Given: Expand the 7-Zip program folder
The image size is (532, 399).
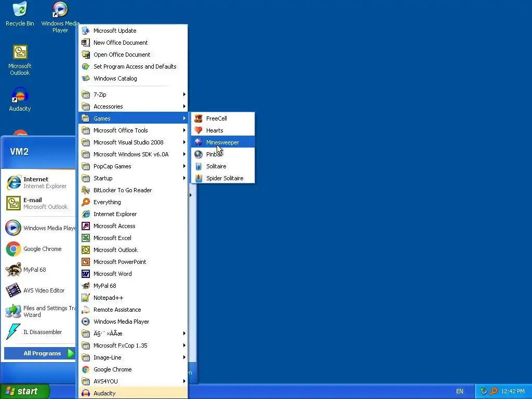Looking at the screenshot, I should coord(133,95).
